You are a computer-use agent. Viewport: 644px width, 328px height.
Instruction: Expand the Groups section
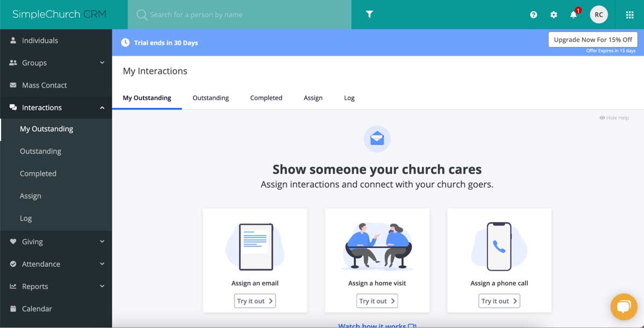tap(102, 63)
